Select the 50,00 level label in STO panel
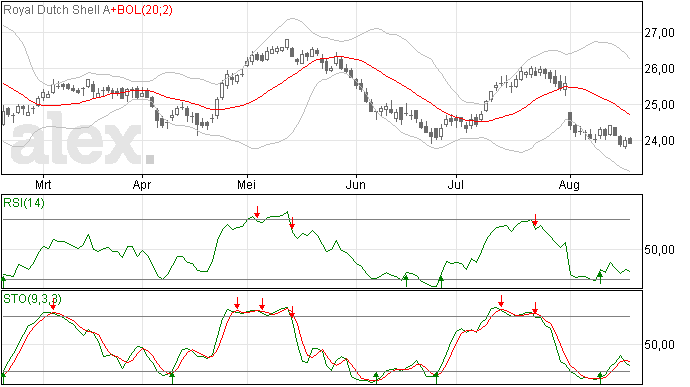The width and height of the screenshot is (690, 387). coord(659,345)
